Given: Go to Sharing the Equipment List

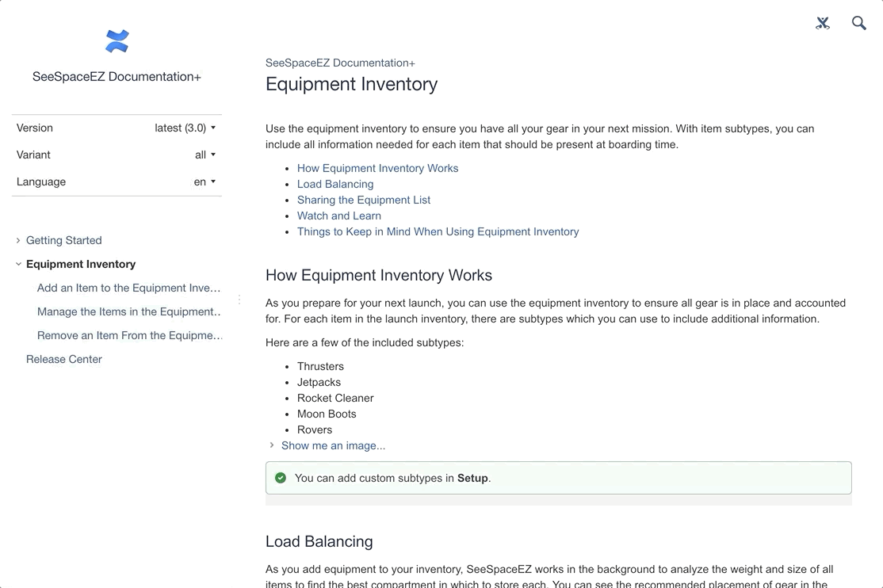Looking at the screenshot, I should tap(364, 200).
